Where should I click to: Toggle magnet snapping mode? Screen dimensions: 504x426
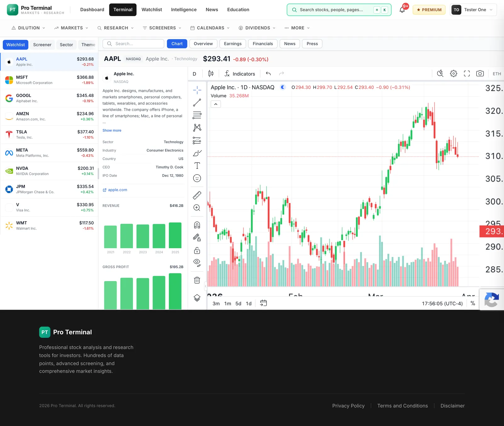pos(197,225)
